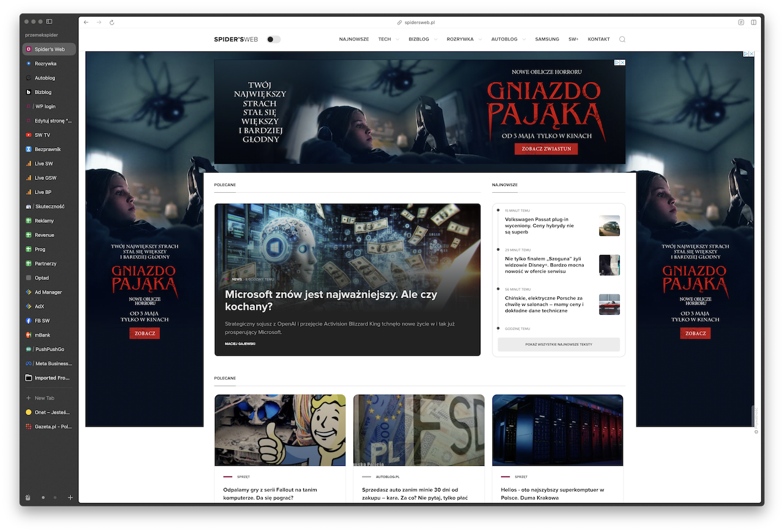Expand the Bizblog menu chevron
Image resolution: width=784 pixels, height=532 pixels.
(x=435, y=39)
